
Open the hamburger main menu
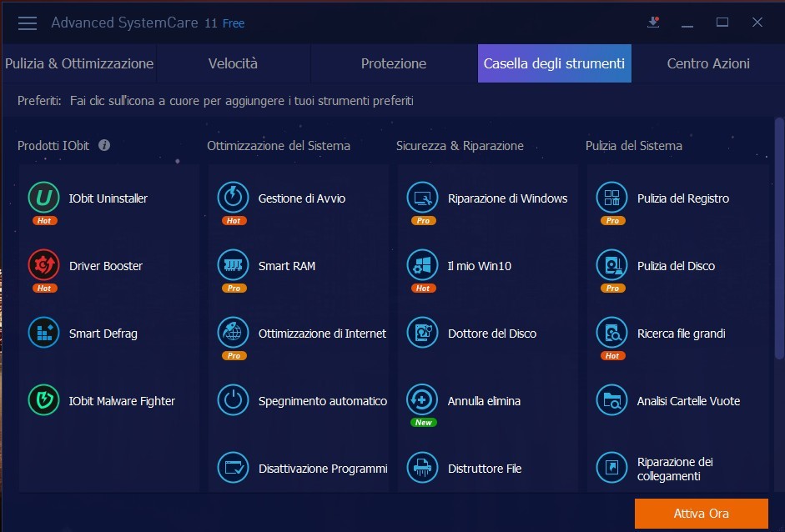(28, 23)
